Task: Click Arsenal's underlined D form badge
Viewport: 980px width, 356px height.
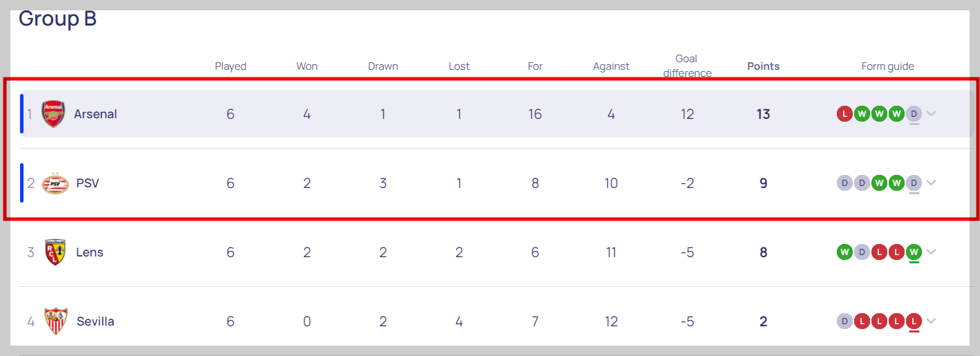Action: (914, 114)
